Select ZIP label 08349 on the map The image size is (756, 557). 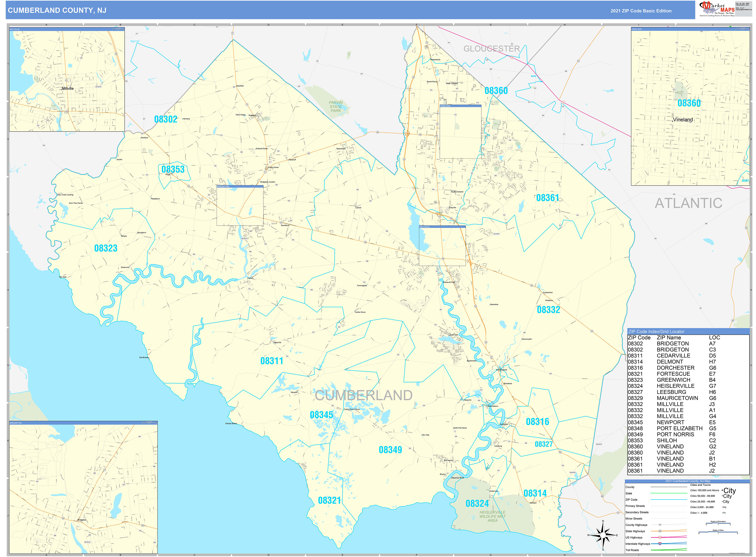tap(391, 450)
